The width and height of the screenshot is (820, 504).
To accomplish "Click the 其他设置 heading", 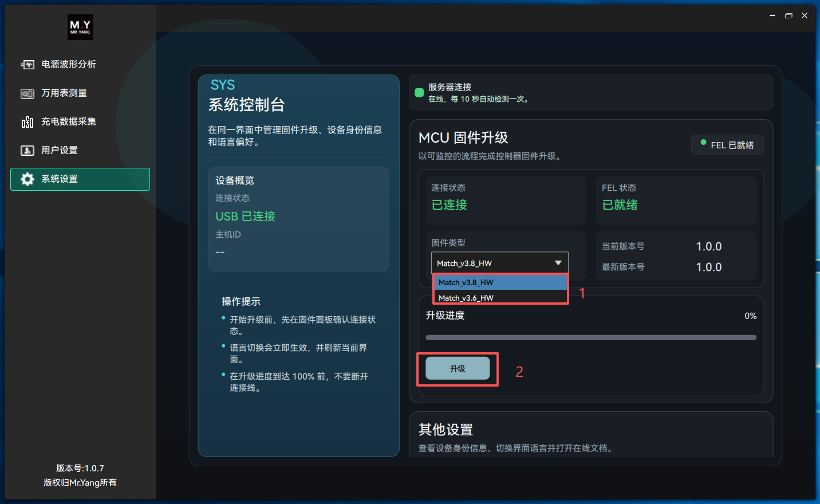I will (446, 430).
